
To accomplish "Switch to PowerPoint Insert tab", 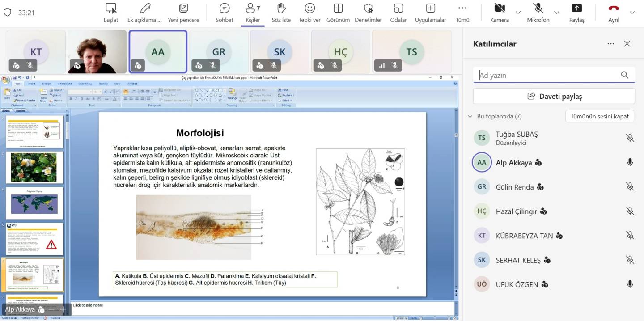I will point(32,84).
